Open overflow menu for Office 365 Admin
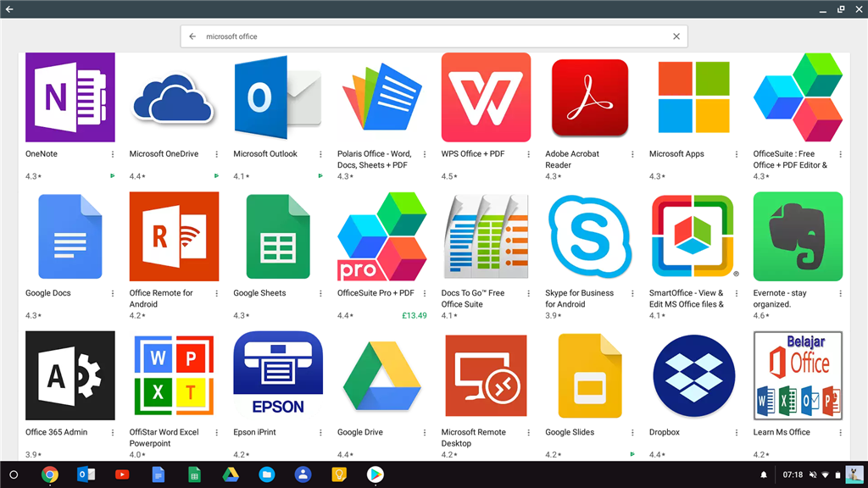 click(113, 433)
